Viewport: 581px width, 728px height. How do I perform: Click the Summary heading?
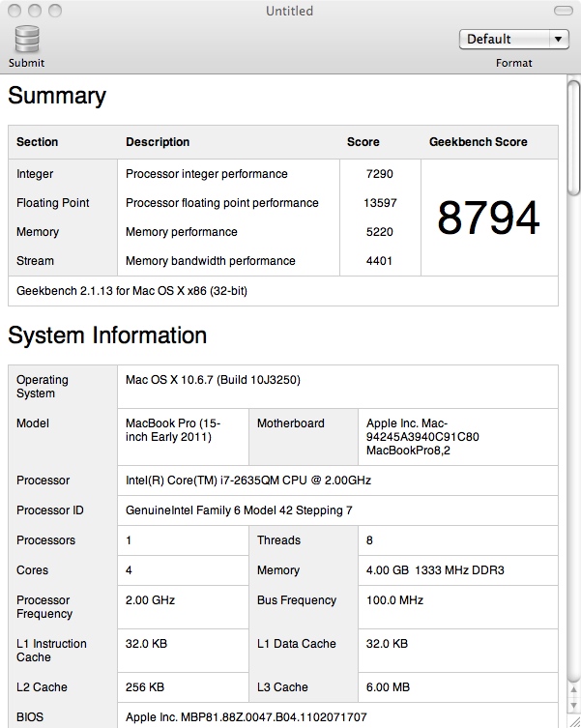click(x=57, y=96)
